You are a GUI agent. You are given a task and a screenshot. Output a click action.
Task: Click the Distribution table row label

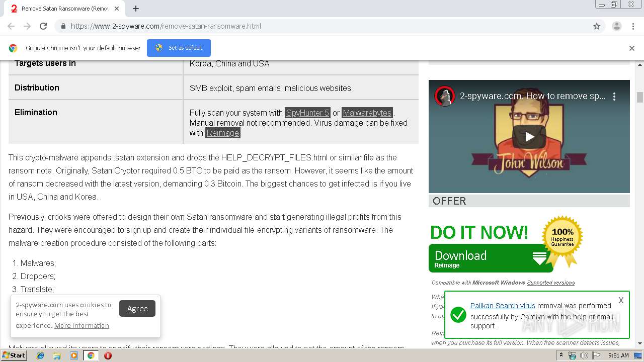(x=37, y=87)
